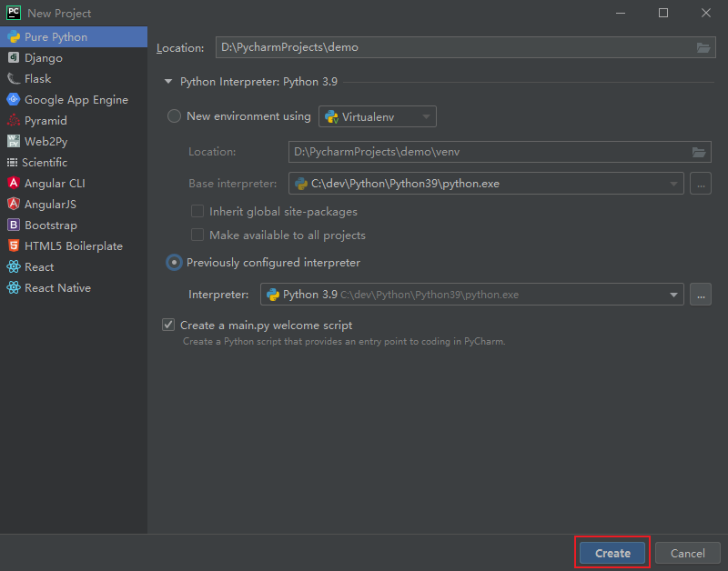Click the Create button

(x=612, y=553)
